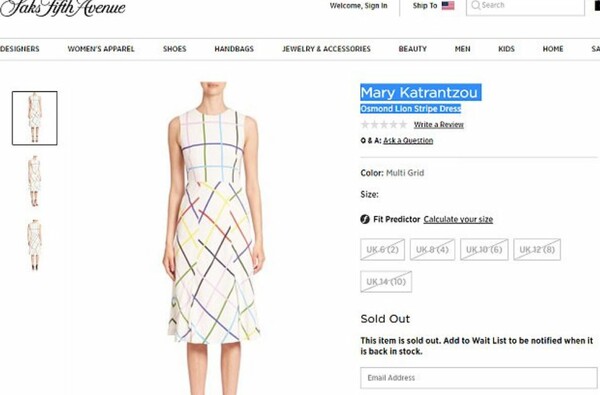This screenshot has width=600, height=395.
Task: Click the Fit Predictor round icon
Action: coord(365,219)
